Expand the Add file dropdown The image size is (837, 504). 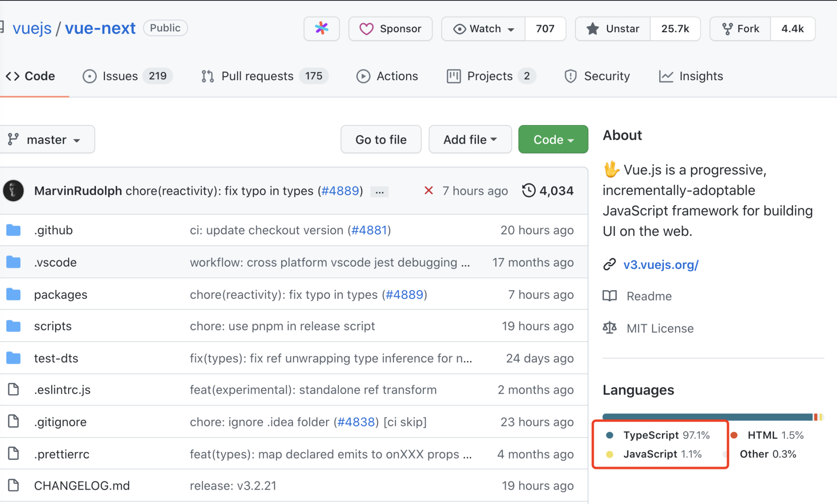(x=470, y=139)
